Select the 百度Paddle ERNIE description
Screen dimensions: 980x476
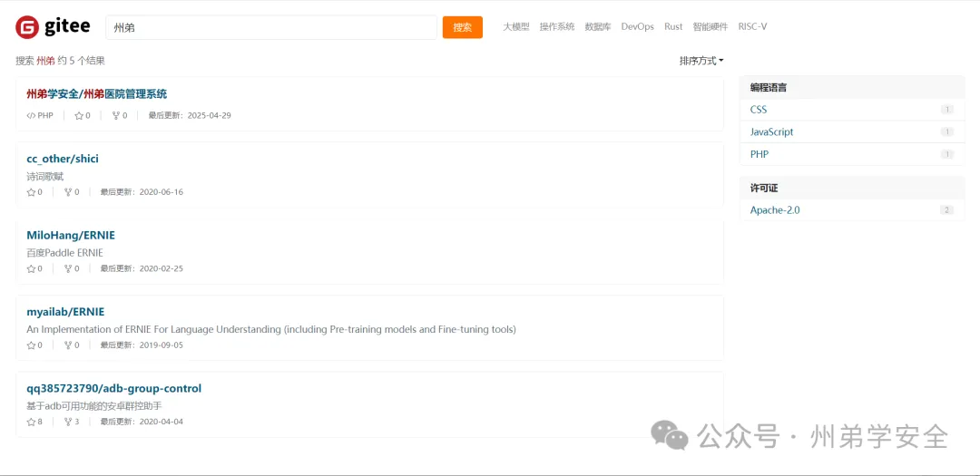(x=64, y=253)
